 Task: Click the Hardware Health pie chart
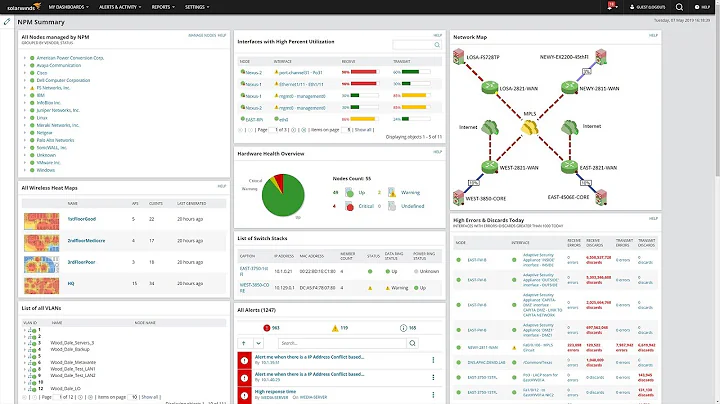(x=283, y=195)
